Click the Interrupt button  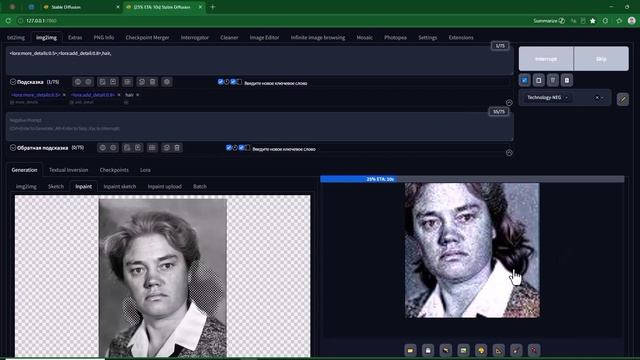tap(546, 59)
